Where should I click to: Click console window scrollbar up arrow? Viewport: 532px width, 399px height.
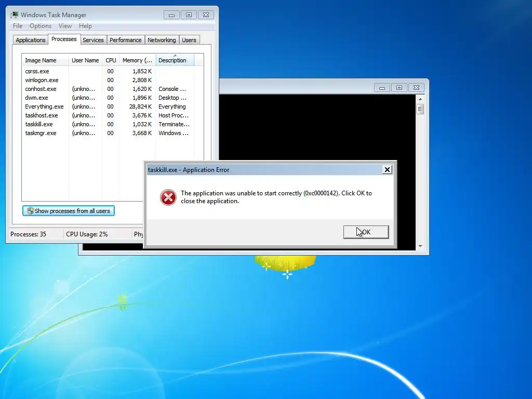pyautogui.click(x=420, y=99)
